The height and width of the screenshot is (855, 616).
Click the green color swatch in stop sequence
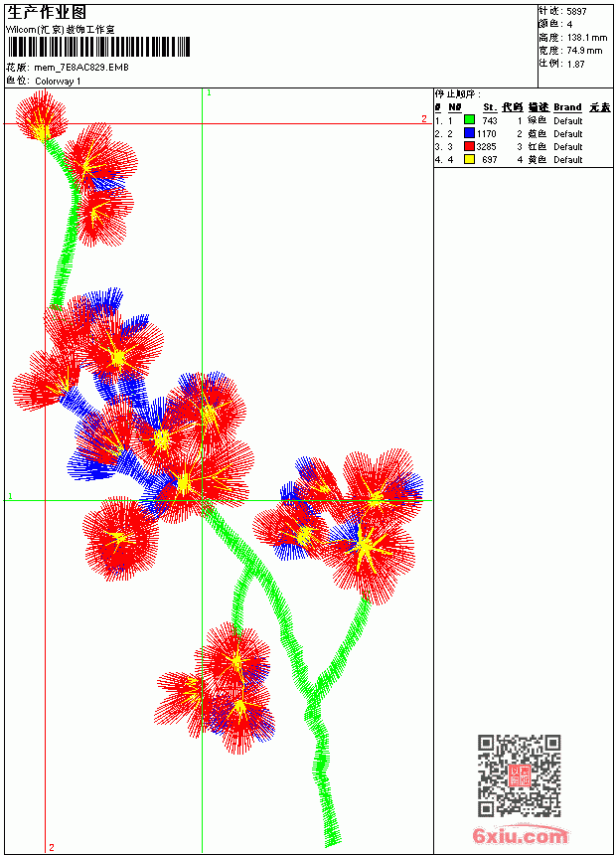point(469,120)
